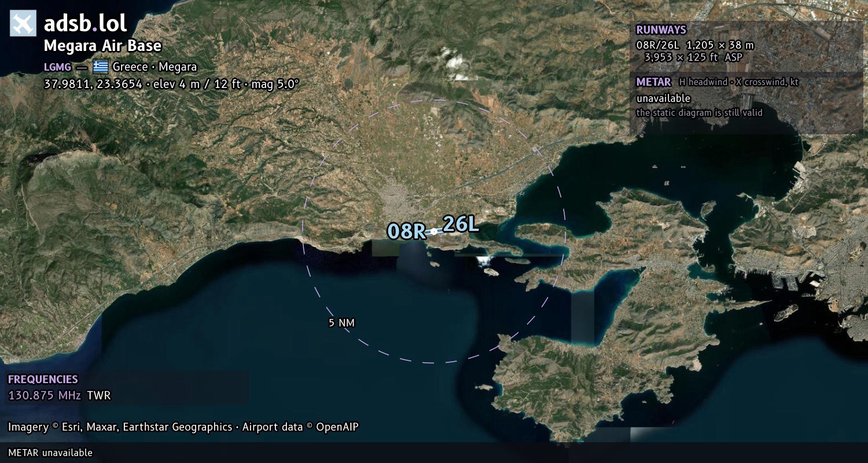Viewport: 868px width, 463px height.
Task: Click 'the static diagram is still valid' note
Action: (699, 113)
